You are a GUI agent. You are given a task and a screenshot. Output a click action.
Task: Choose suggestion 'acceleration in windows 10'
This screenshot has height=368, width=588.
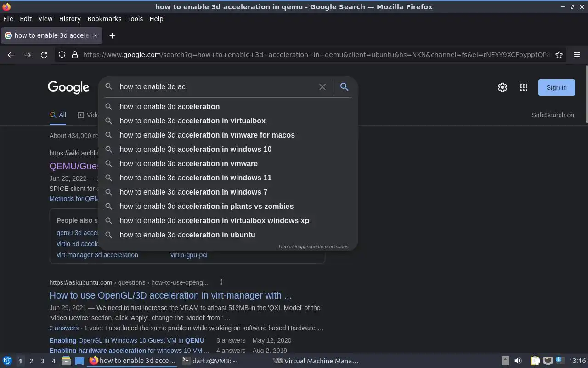point(228,149)
